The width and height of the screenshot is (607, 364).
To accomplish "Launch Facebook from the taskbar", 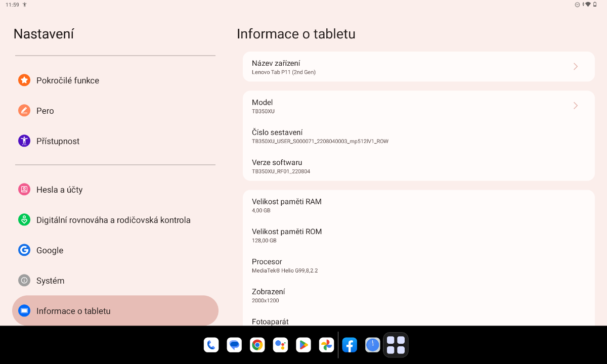I will pos(350,345).
